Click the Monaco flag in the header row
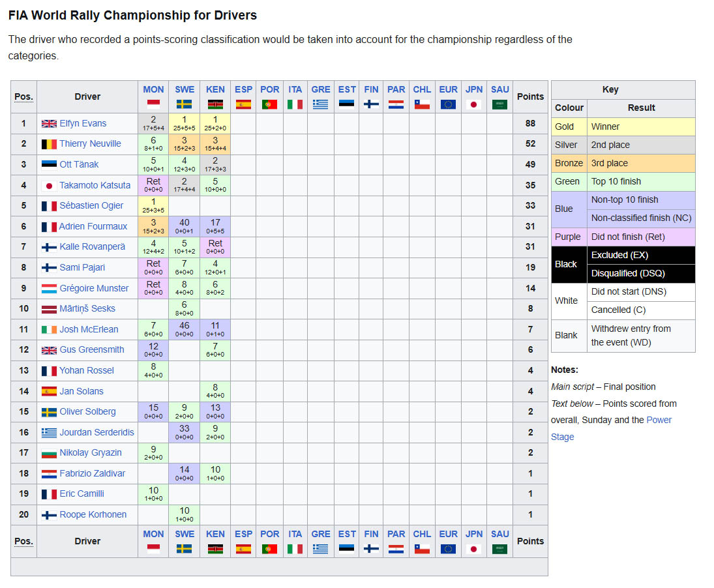Viewport: 714px width, 588px height. pyautogui.click(x=153, y=104)
